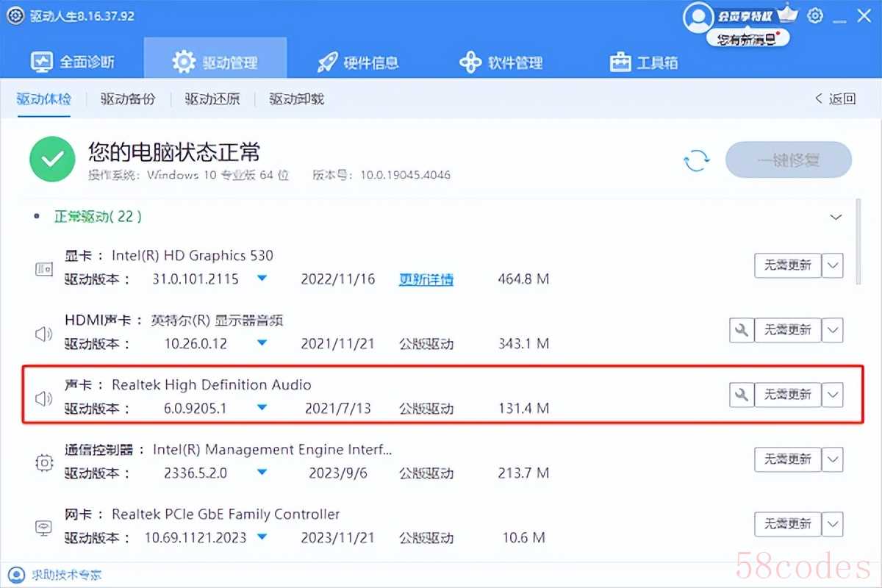Click 求助技术专家 support link
882x588 pixels.
click(65, 574)
